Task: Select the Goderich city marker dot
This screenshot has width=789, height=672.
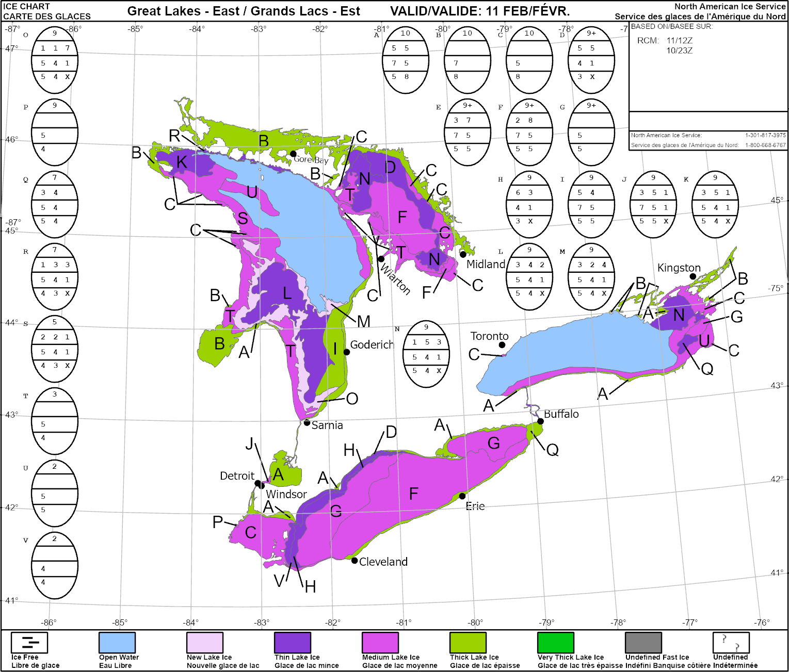Action: point(347,352)
